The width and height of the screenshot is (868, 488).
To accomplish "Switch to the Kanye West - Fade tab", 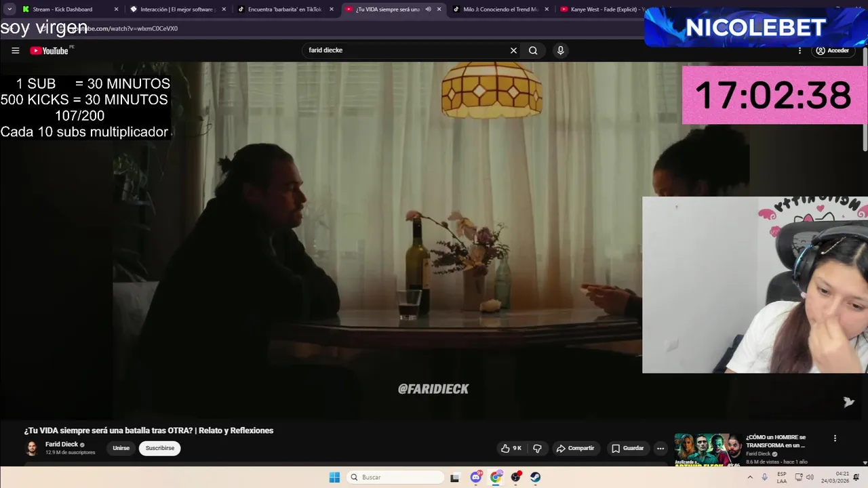I will 600,9.
